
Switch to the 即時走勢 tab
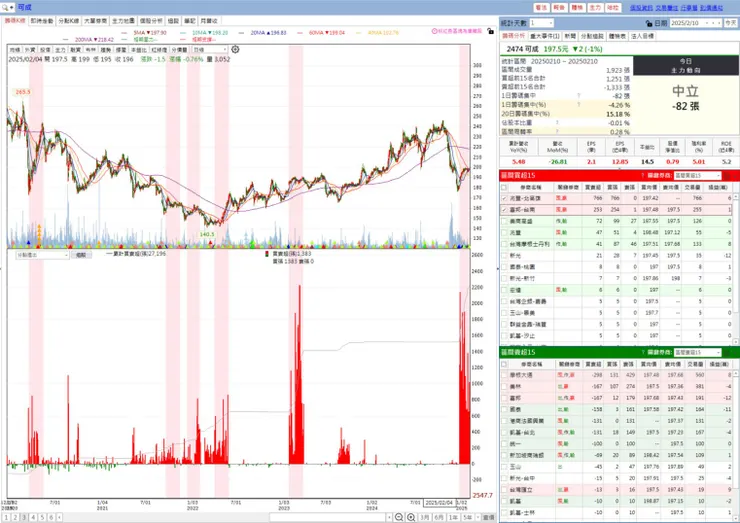42,21
